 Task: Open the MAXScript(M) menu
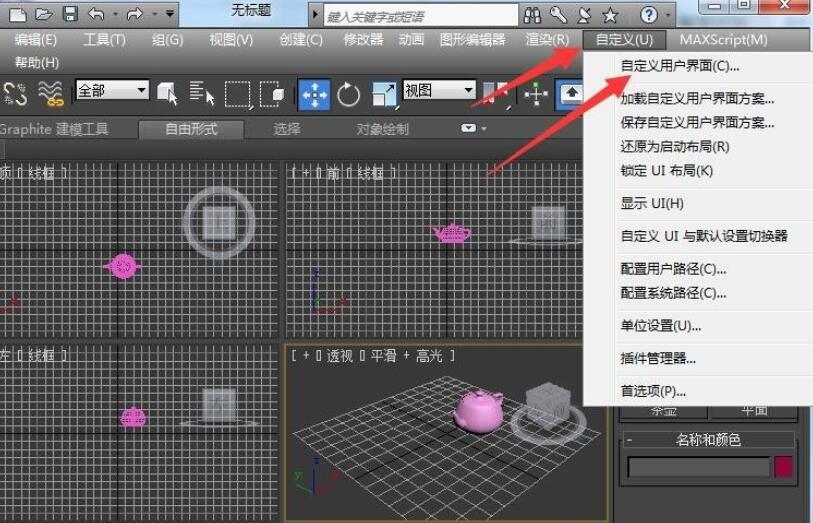[723, 40]
